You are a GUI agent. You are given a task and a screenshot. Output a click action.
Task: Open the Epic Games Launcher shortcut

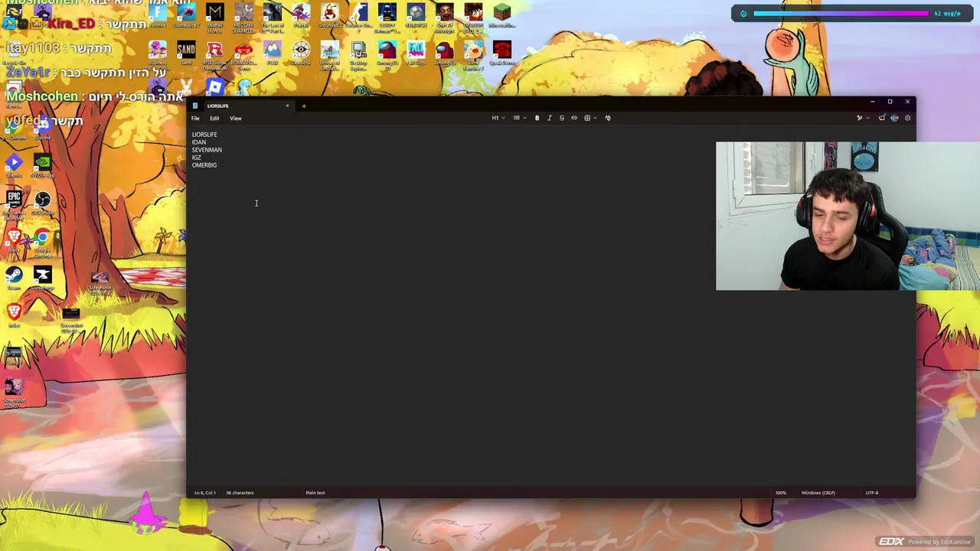pyautogui.click(x=14, y=205)
